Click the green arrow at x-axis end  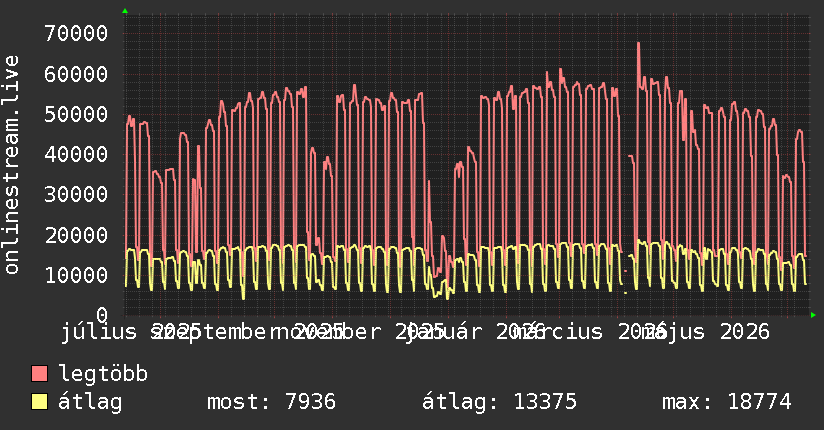coord(813,315)
